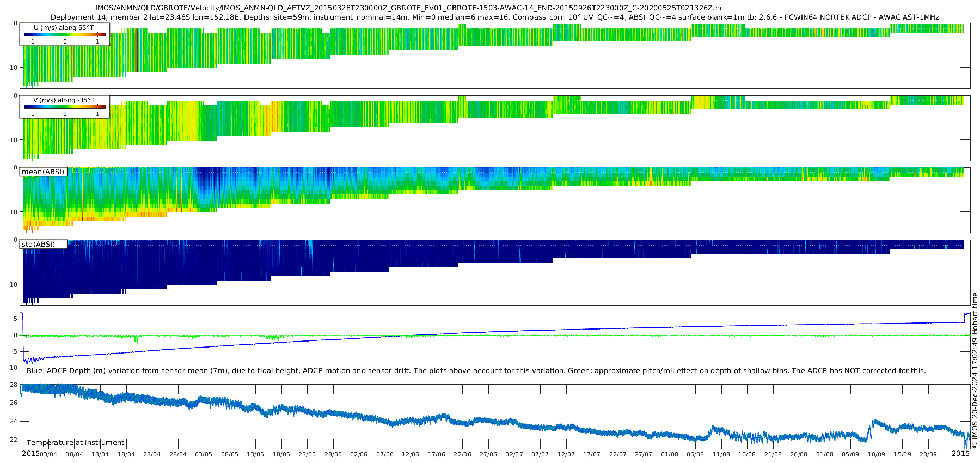980x463 pixels.
Task: Click the 24 tick on temperature axis
Action: pos(14,421)
